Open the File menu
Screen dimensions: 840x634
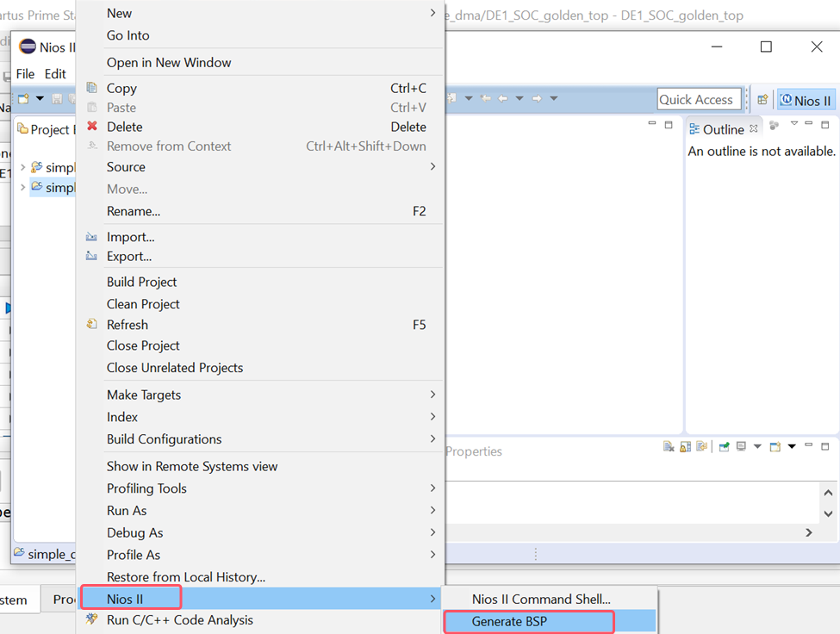point(25,74)
